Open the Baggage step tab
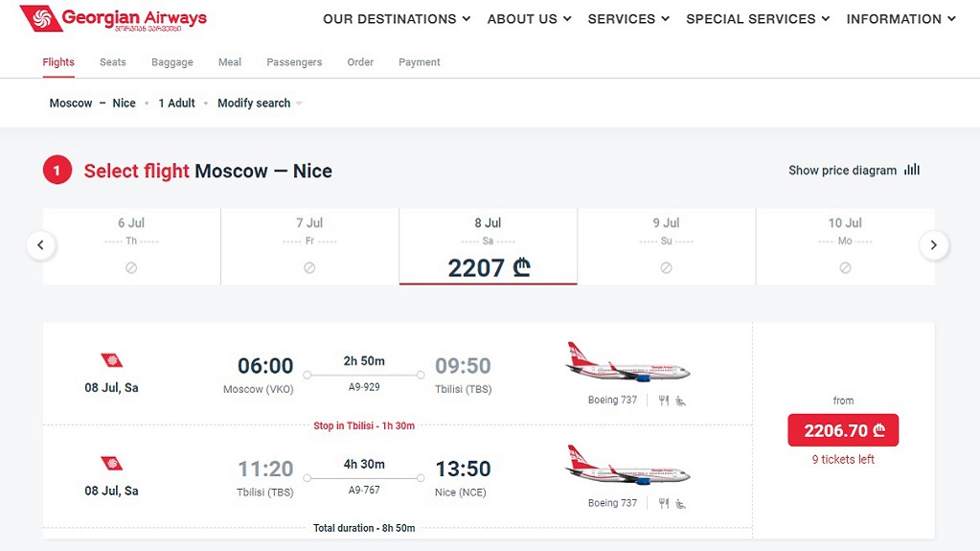 coord(171,62)
